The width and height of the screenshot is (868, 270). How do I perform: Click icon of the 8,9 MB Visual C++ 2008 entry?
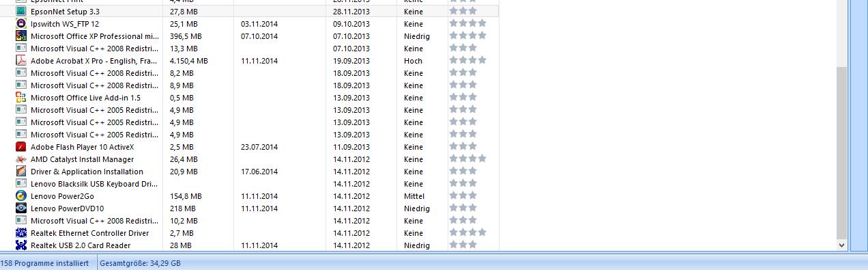coord(21,85)
